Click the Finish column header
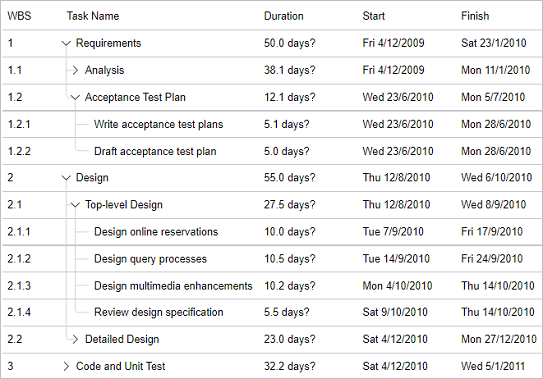This screenshot has height=379, width=543. coord(475,16)
